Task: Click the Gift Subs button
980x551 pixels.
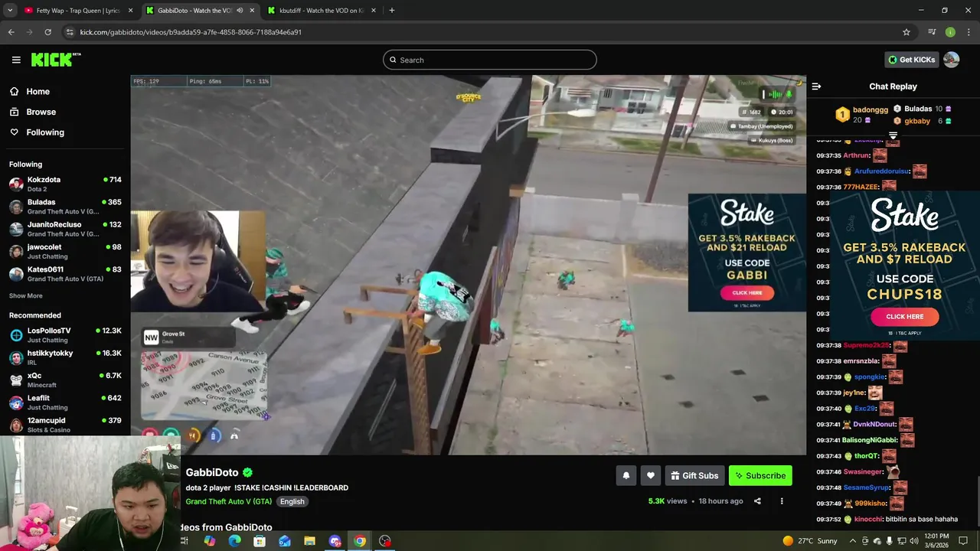Action: pyautogui.click(x=694, y=475)
